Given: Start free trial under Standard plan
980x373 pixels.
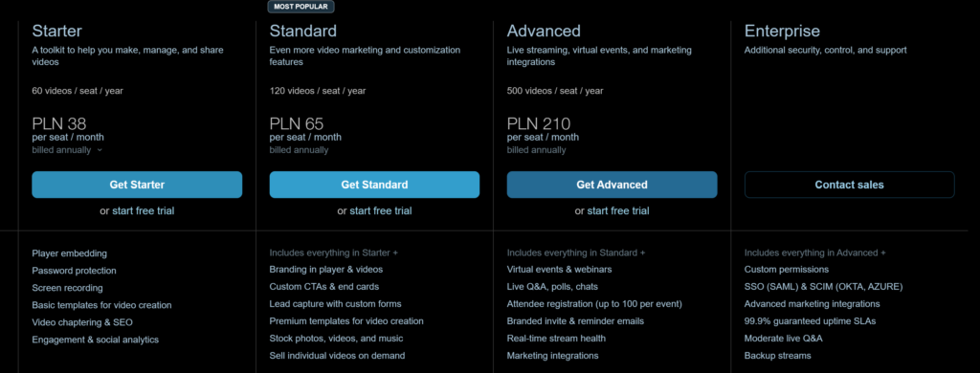Looking at the screenshot, I should pyautogui.click(x=374, y=211).
